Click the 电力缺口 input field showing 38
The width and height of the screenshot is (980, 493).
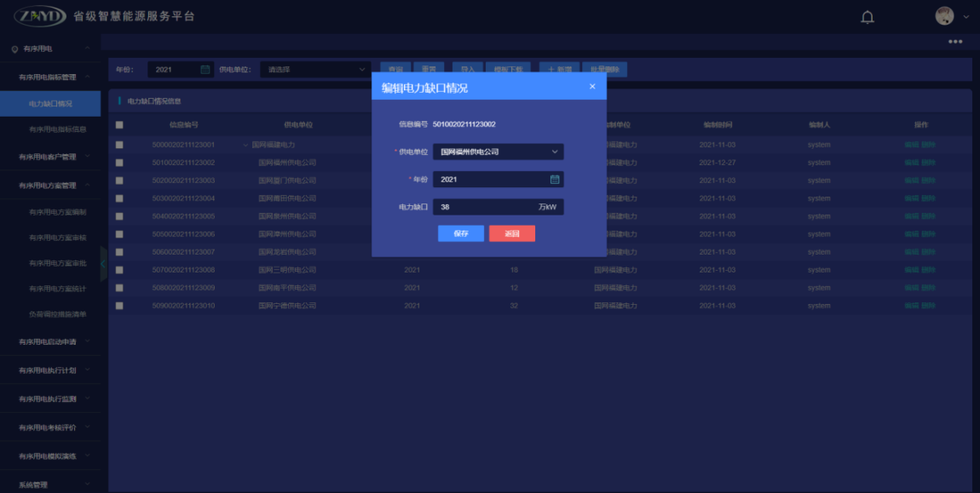[499, 207]
